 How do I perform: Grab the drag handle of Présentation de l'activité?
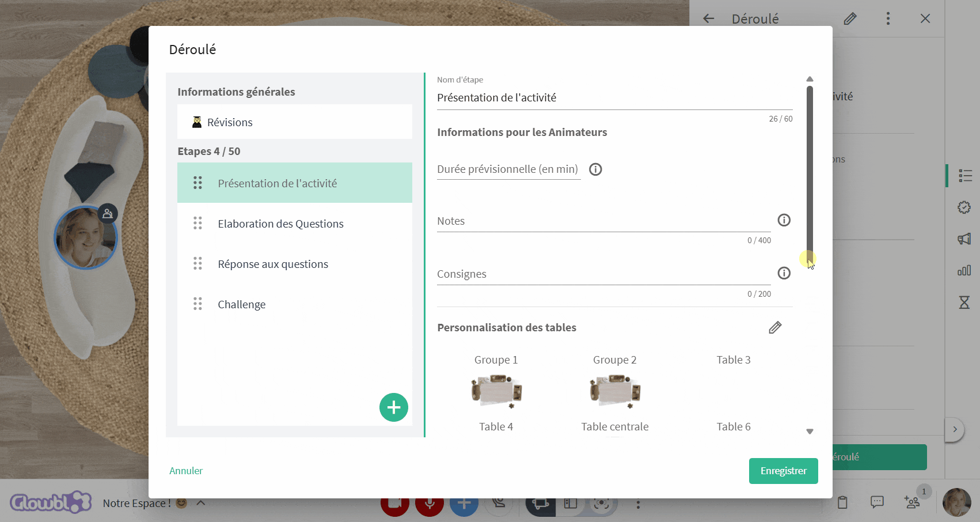click(x=197, y=183)
